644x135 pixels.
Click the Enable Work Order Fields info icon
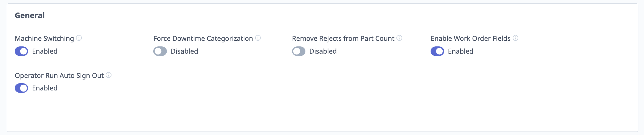pos(515,38)
